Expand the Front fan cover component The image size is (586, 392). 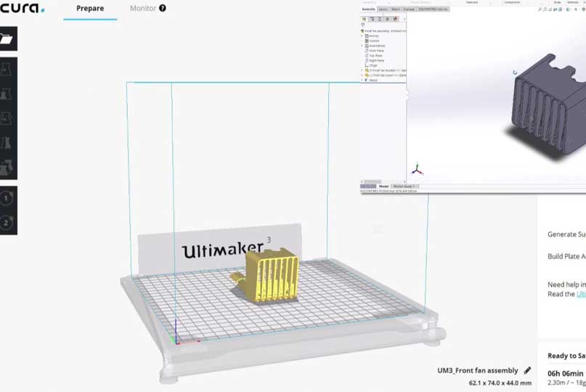coord(362,75)
